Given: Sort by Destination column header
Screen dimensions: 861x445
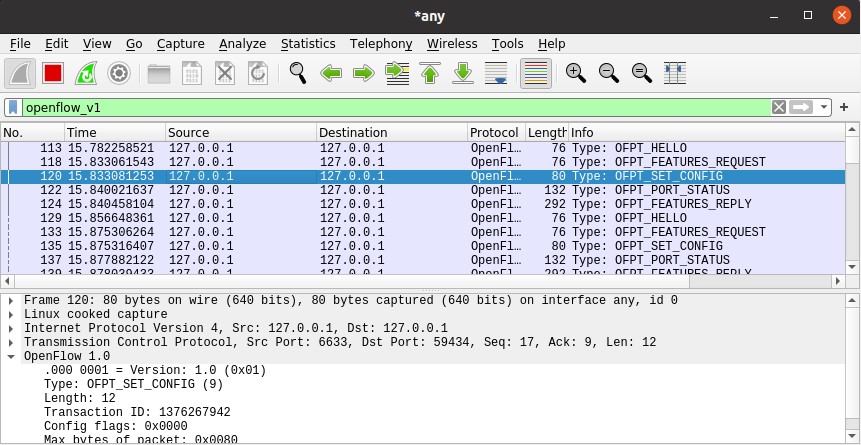Looking at the screenshot, I should pos(392,132).
